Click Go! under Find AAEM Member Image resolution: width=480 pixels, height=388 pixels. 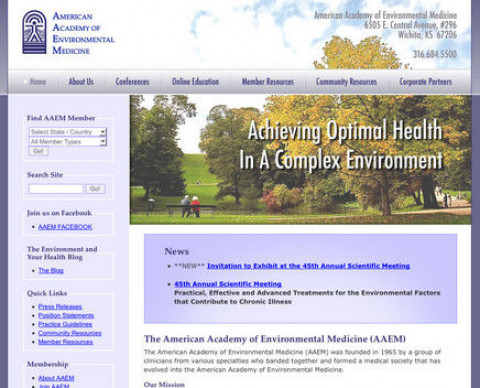click(39, 151)
